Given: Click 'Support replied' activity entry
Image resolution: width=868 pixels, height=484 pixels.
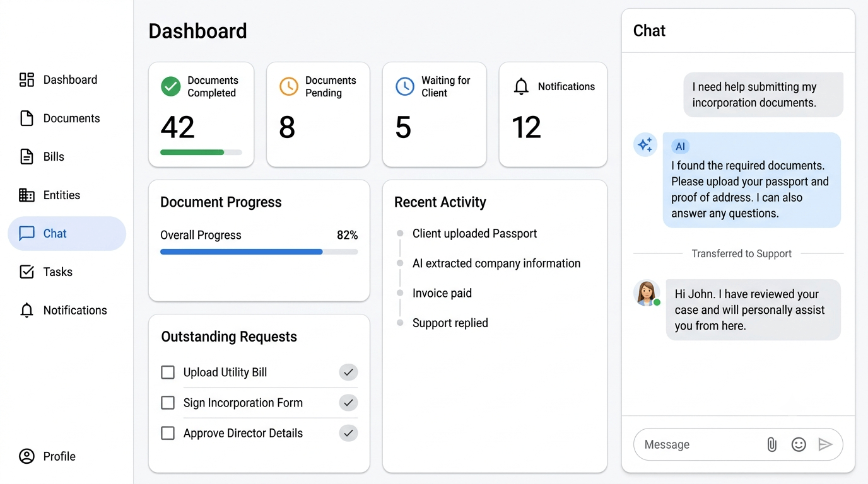Looking at the screenshot, I should click(450, 323).
